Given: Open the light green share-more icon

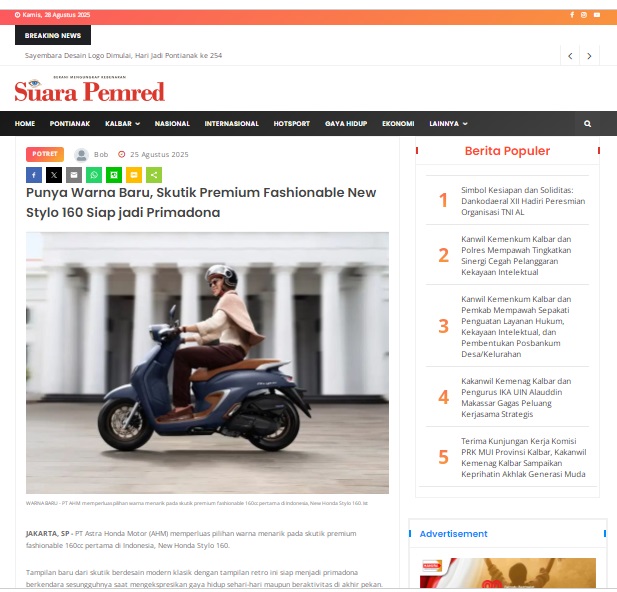Looking at the screenshot, I should (x=154, y=175).
